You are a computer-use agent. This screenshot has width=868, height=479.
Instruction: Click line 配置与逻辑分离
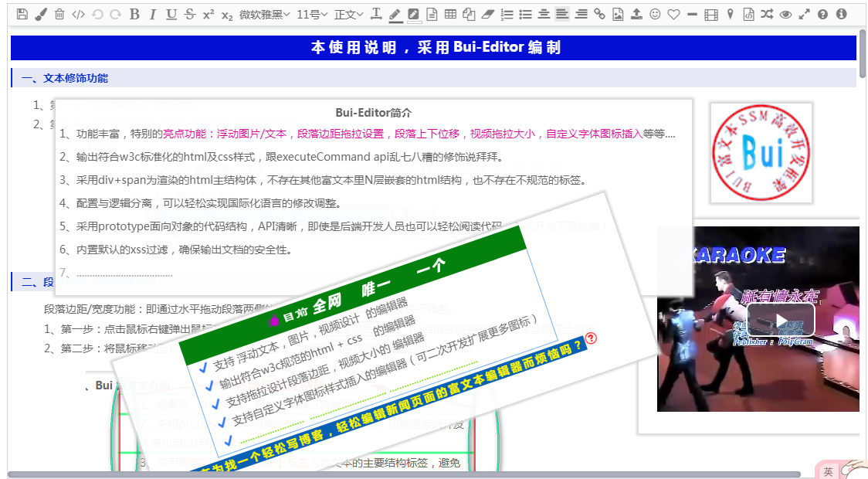pos(200,203)
